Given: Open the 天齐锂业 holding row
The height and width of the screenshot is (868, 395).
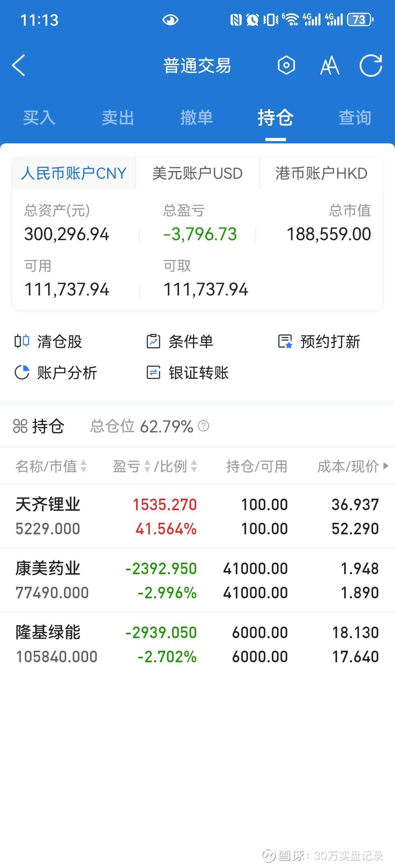Looking at the screenshot, I should tap(197, 517).
